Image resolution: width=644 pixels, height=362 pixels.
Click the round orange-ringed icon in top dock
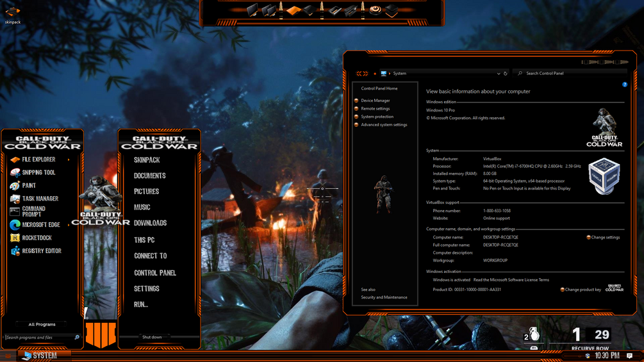tap(375, 10)
